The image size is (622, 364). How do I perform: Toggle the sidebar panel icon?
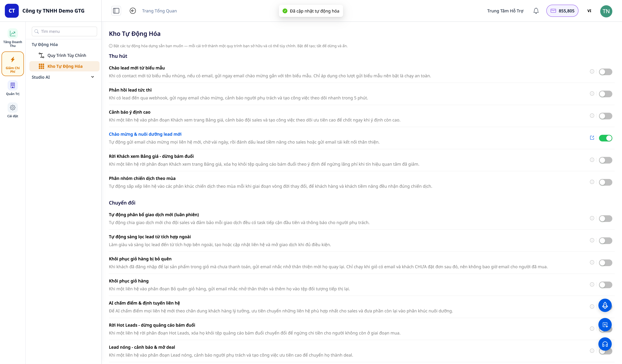pyautogui.click(x=116, y=11)
